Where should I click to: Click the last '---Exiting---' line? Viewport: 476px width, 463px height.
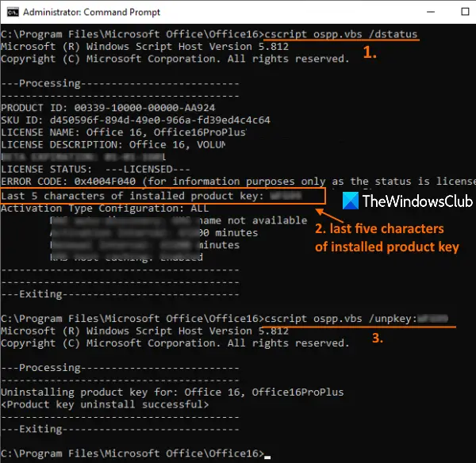tap(121, 430)
